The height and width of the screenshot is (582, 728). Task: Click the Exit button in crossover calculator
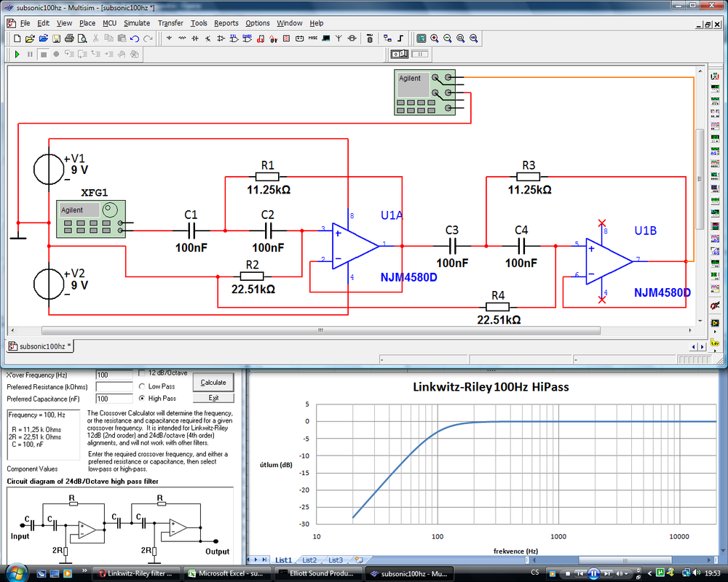(x=213, y=398)
